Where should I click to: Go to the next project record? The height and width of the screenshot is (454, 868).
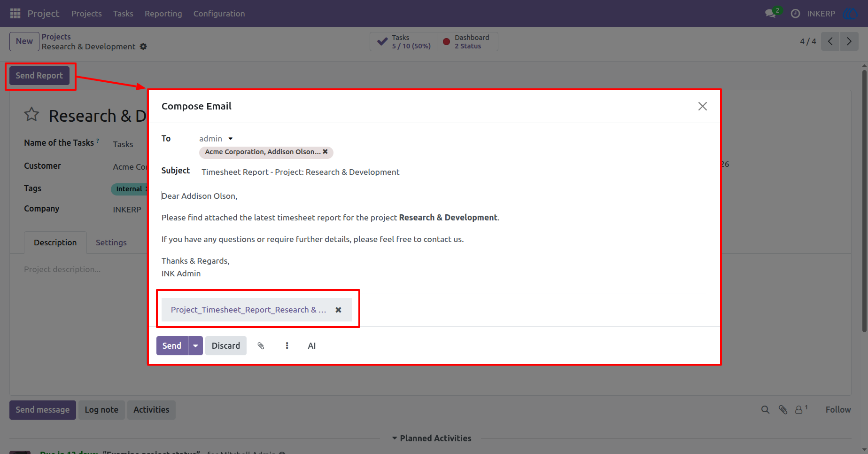tap(849, 41)
